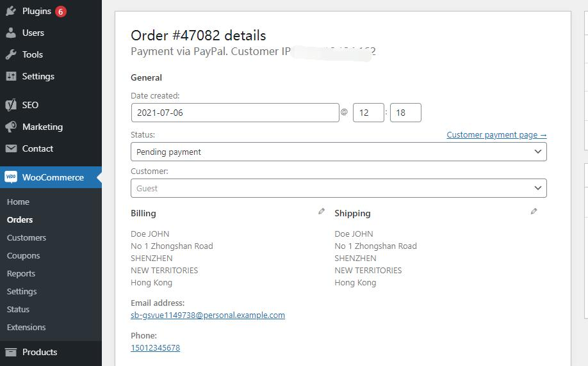Screen dimensions: 588x366
Task: Click the Date created input field
Action: 234,113
